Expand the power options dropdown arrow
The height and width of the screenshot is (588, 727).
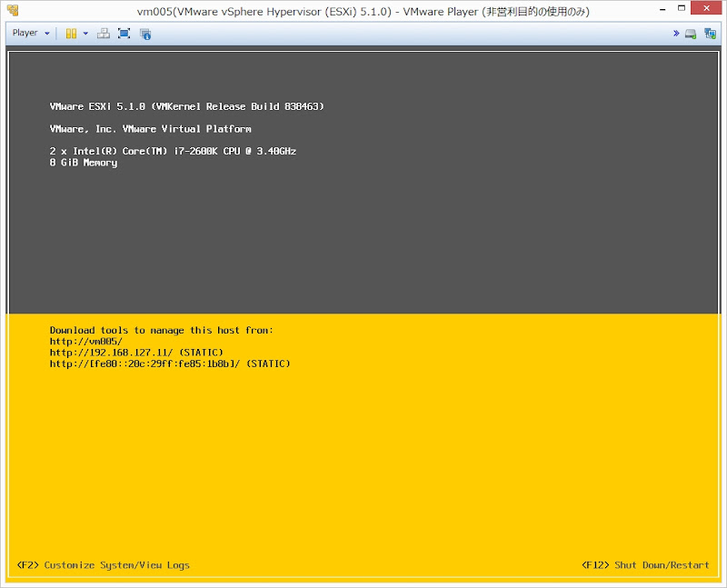85,34
